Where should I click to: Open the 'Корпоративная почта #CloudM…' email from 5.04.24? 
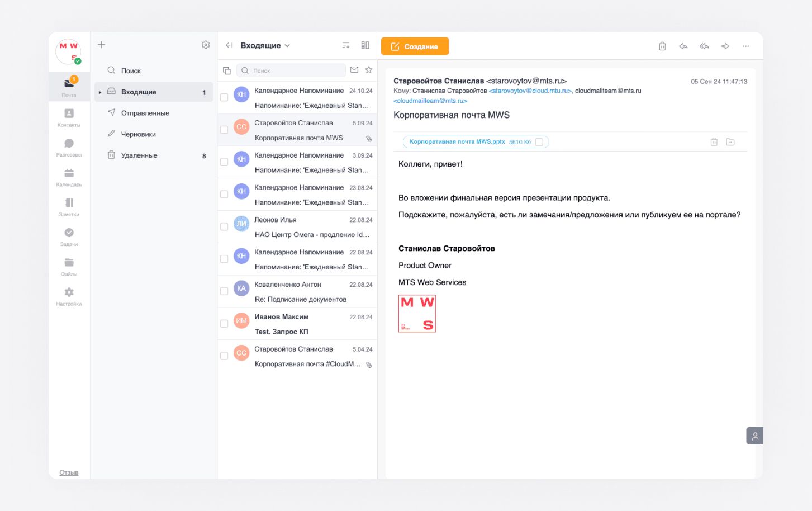click(x=297, y=356)
